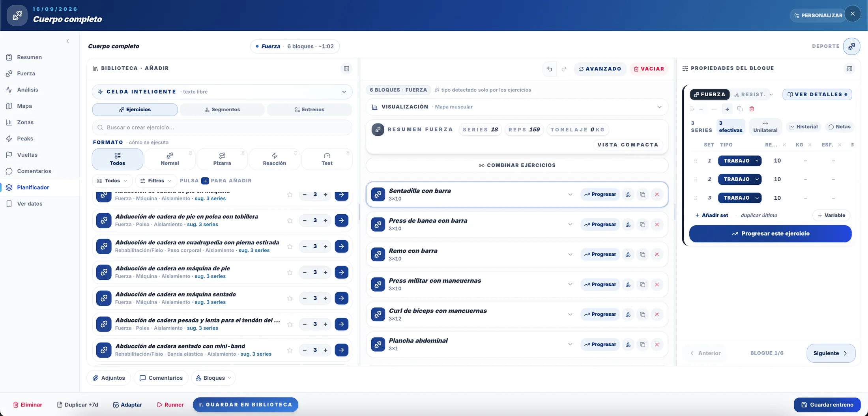Click Combinar ejercicios button

point(517,165)
